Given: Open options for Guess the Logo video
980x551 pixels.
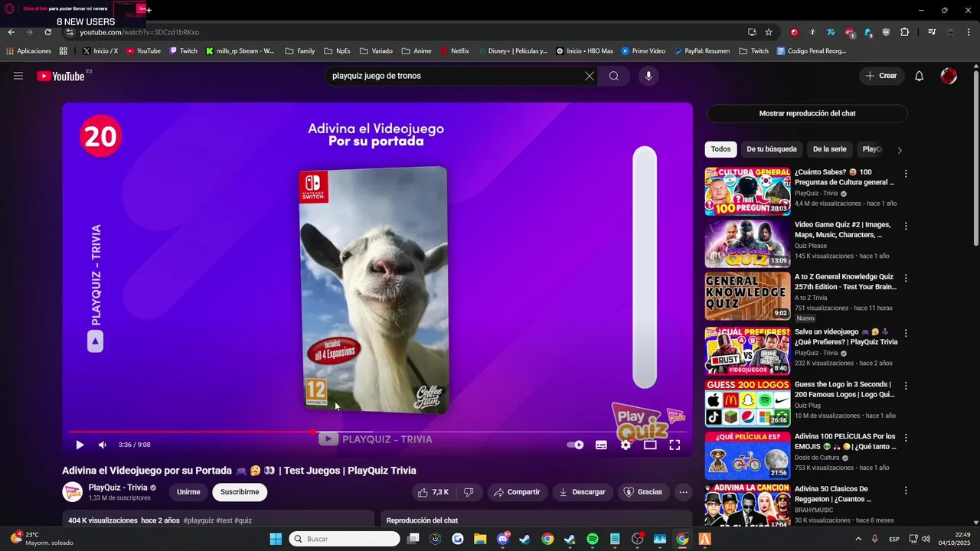Looking at the screenshot, I should (906, 386).
